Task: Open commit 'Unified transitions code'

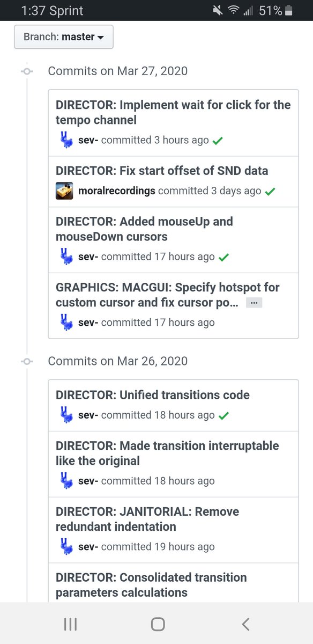Action: [153, 395]
